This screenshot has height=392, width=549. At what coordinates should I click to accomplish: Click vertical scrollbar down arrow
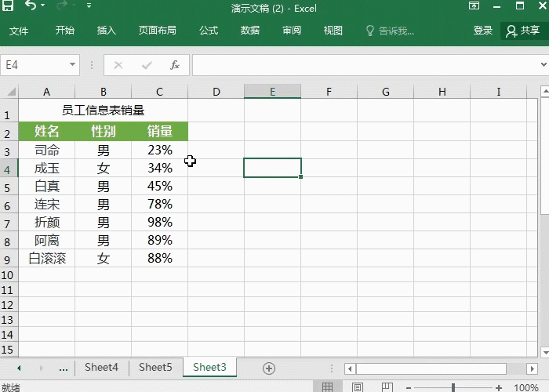point(545,352)
